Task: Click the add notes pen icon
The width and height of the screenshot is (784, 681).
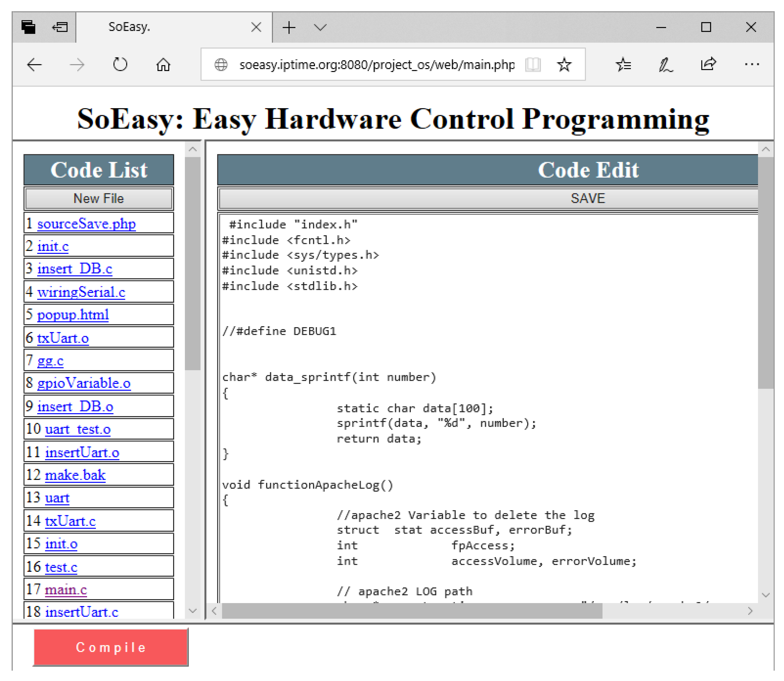Action: [x=665, y=65]
